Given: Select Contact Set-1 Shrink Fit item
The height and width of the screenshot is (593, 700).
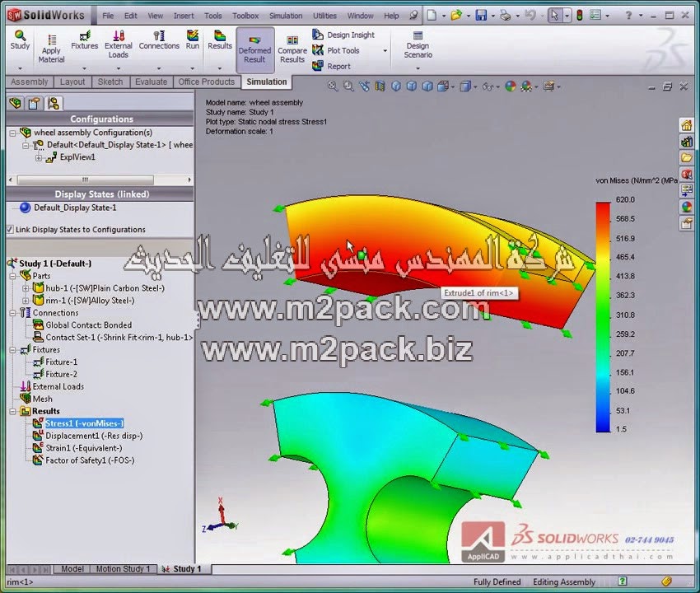Looking at the screenshot, I should tap(119, 338).
